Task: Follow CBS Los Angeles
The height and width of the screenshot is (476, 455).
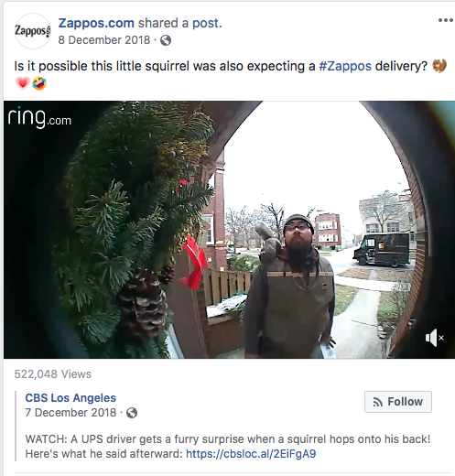Action: coord(398,402)
